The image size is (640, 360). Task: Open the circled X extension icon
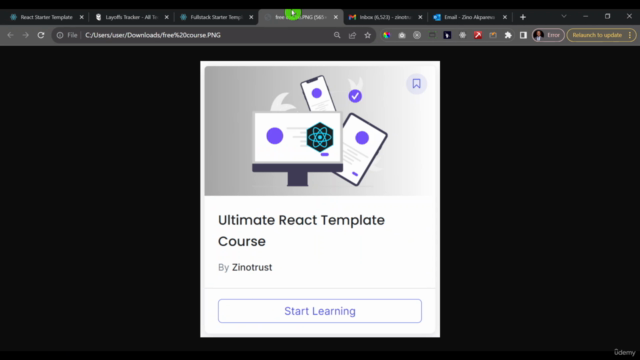coord(417,35)
